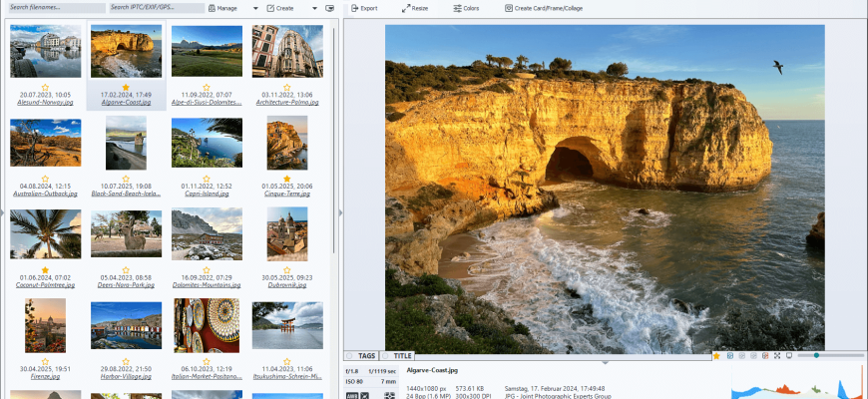The width and height of the screenshot is (868, 399).
Task: Expand the dropdown arrow beside Manage
Action: 255,8
